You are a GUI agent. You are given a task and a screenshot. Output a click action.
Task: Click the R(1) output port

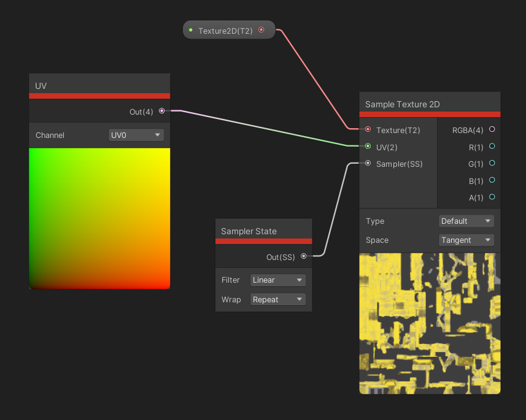(492, 147)
